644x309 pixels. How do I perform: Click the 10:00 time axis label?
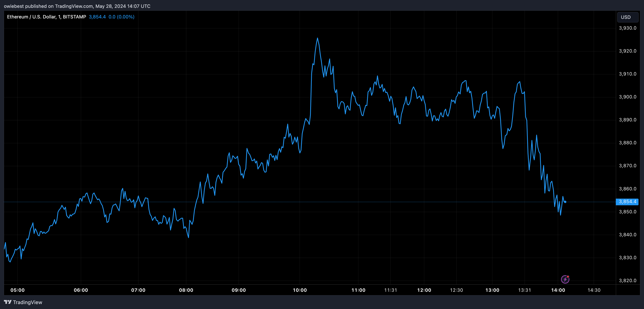[300, 290]
